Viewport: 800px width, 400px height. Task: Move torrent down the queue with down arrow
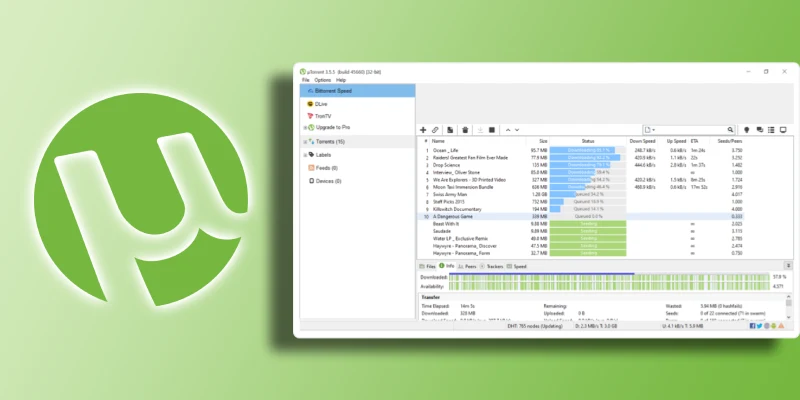pos(517,129)
